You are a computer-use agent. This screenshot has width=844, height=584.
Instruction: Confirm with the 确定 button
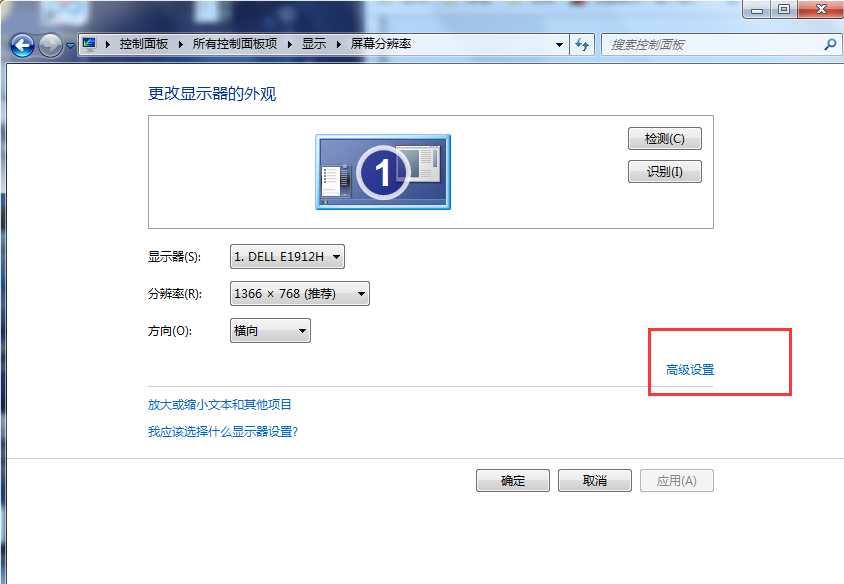(x=513, y=481)
